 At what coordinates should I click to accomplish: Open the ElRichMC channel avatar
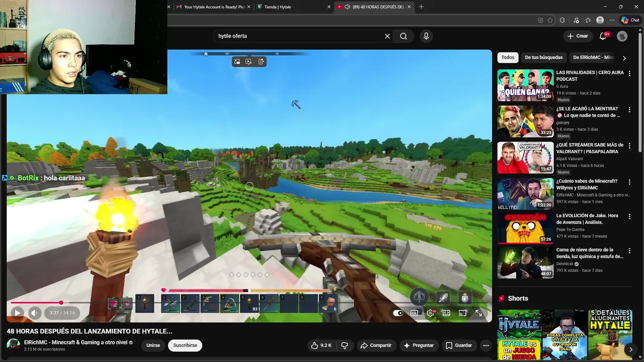13,345
